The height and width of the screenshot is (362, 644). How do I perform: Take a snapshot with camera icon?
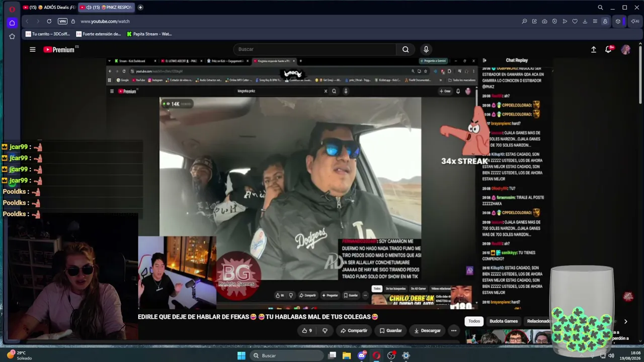(x=544, y=21)
